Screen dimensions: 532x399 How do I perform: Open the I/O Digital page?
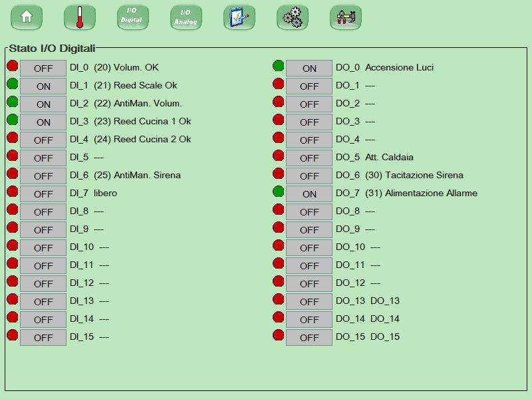[x=132, y=17]
